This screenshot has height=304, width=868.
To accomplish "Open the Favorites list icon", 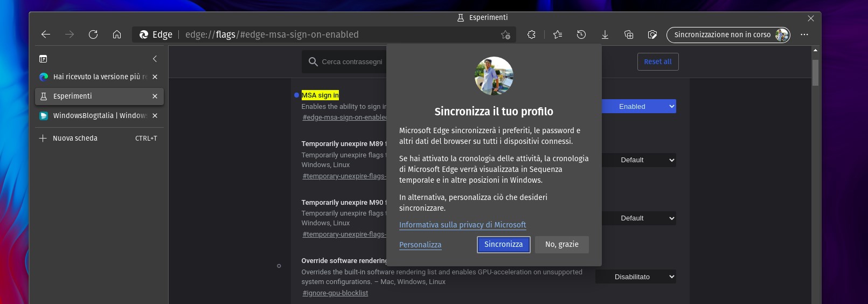I will pos(558,34).
